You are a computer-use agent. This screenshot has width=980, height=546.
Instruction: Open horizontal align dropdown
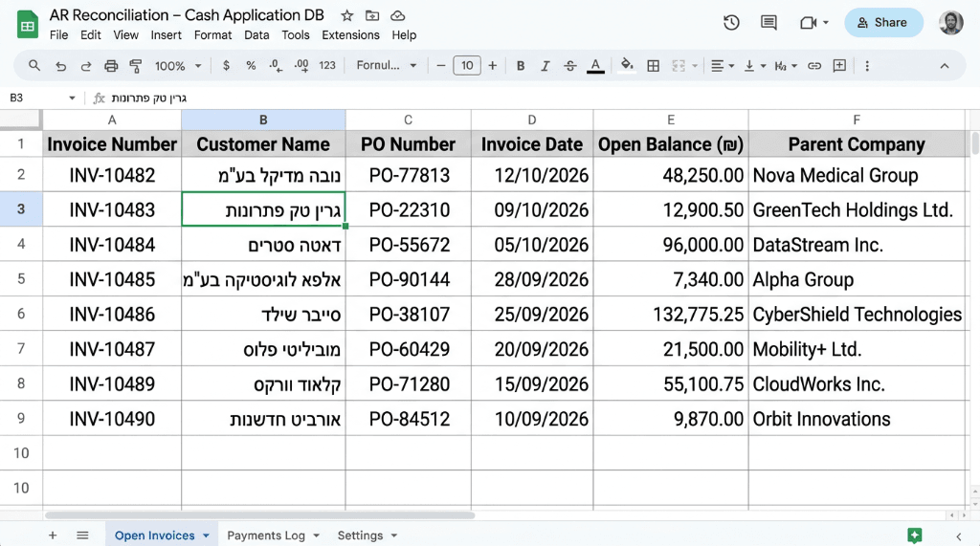[722, 66]
